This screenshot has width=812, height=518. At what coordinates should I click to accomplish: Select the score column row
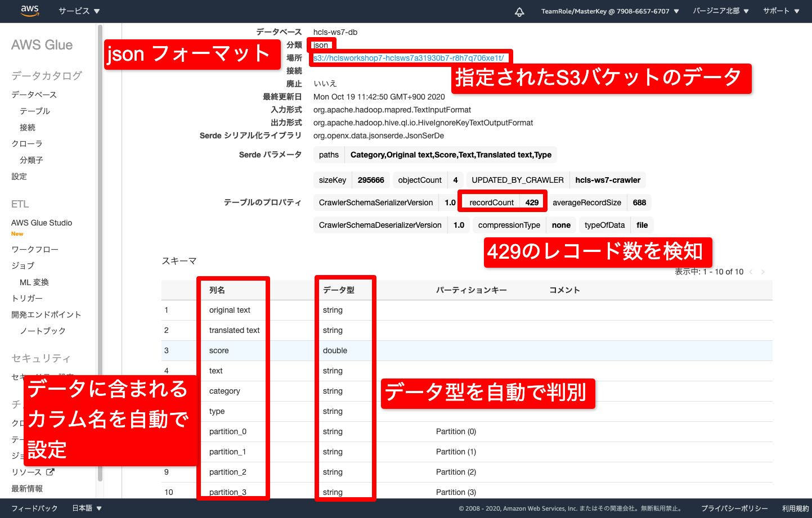(466, 350)
